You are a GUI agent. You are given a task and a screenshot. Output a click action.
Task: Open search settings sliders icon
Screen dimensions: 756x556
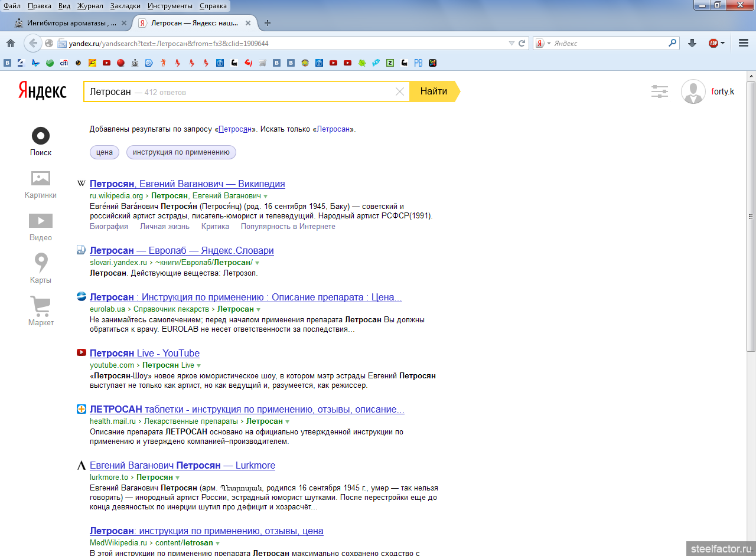(x=659, y=91)
